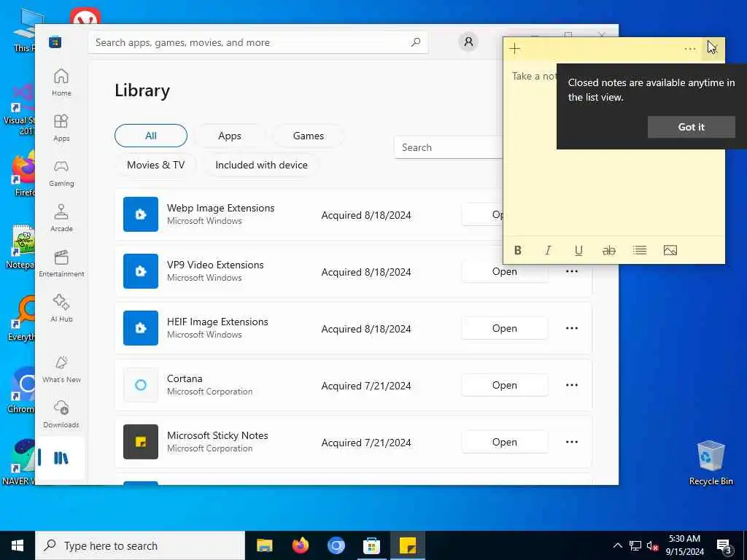Click Webp Image Extensions title text
The image size is (747, 560).
[220, 208]
